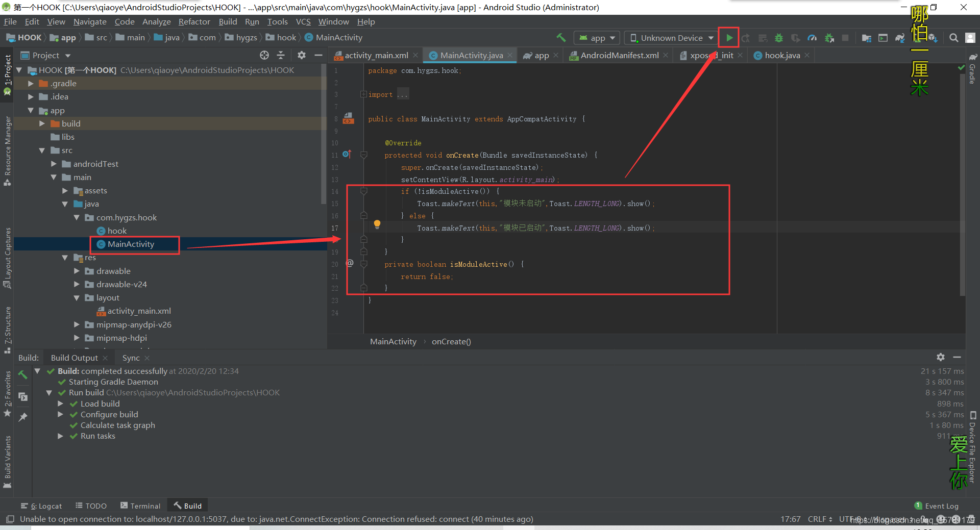980x530 pixels.
Task: Open the Terminal tool window
Action: [140, 506]
